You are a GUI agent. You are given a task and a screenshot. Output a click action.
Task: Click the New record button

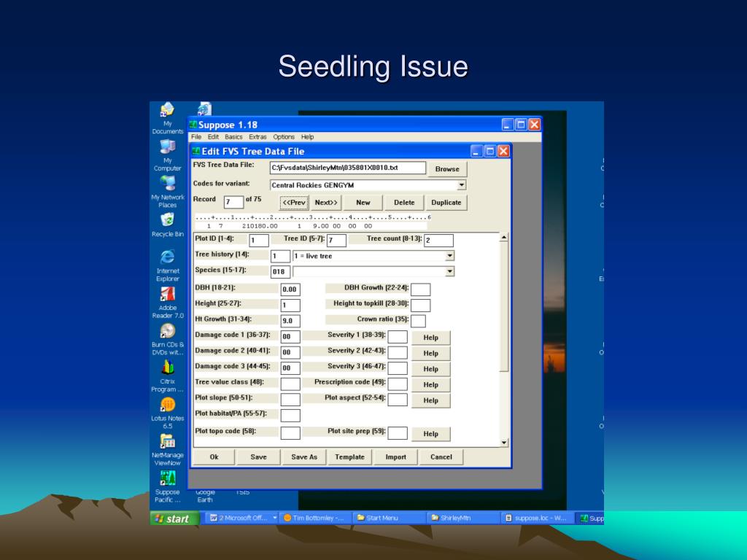[x=363, y=203]
